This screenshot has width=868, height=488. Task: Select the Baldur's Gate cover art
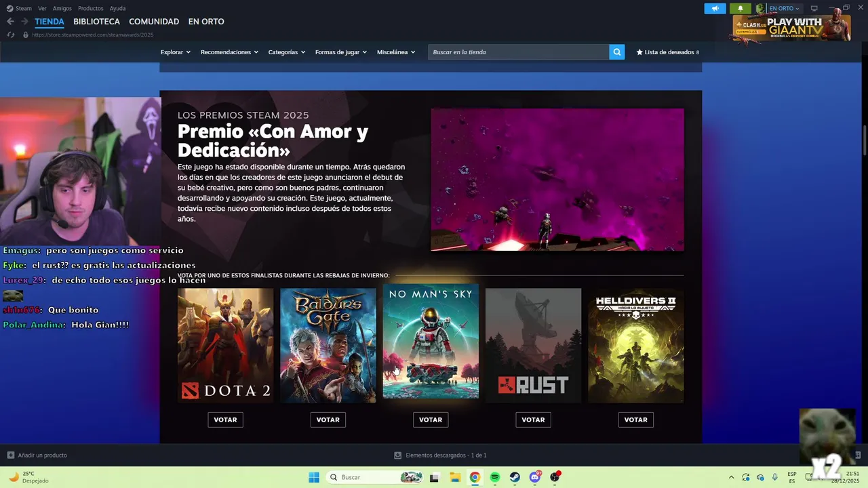pyautogui.click(x=328, y=346)
